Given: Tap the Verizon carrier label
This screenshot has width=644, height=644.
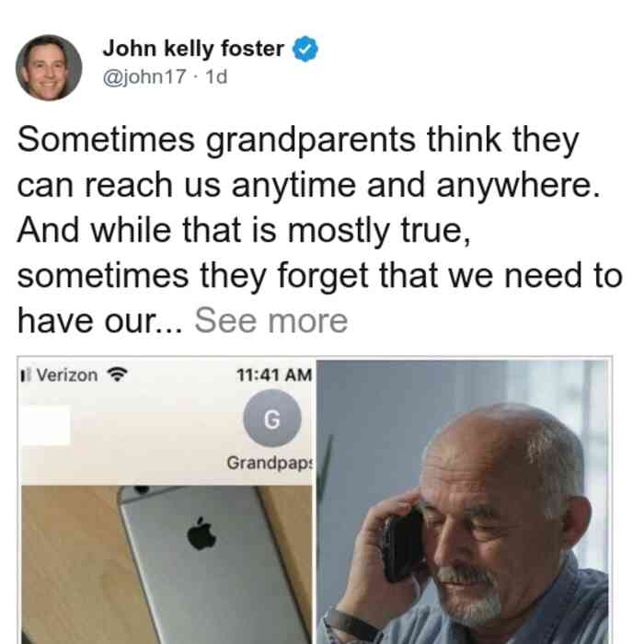Looking at the screenshot, I should coord(67,375).
